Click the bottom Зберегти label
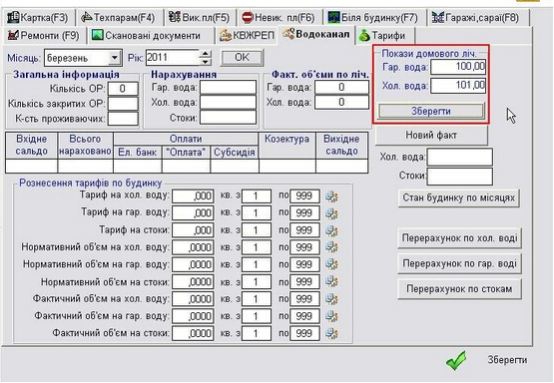 [507, 360]
